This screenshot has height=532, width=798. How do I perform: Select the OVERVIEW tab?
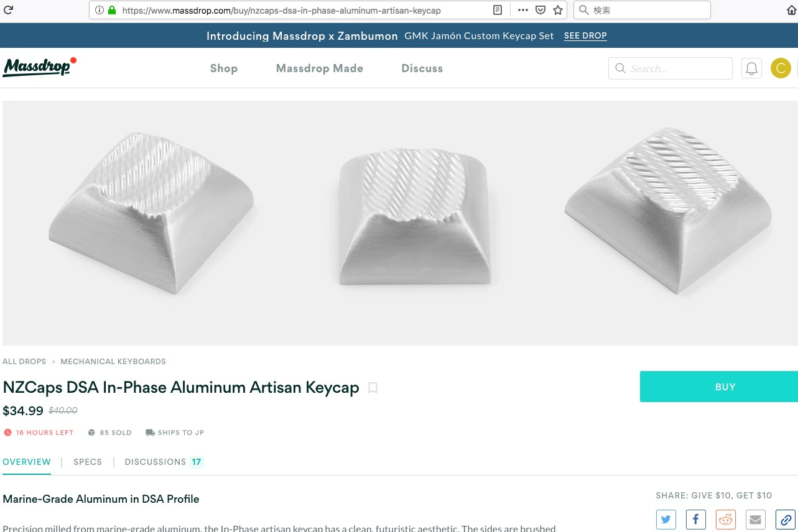click(x=27, y=462)
